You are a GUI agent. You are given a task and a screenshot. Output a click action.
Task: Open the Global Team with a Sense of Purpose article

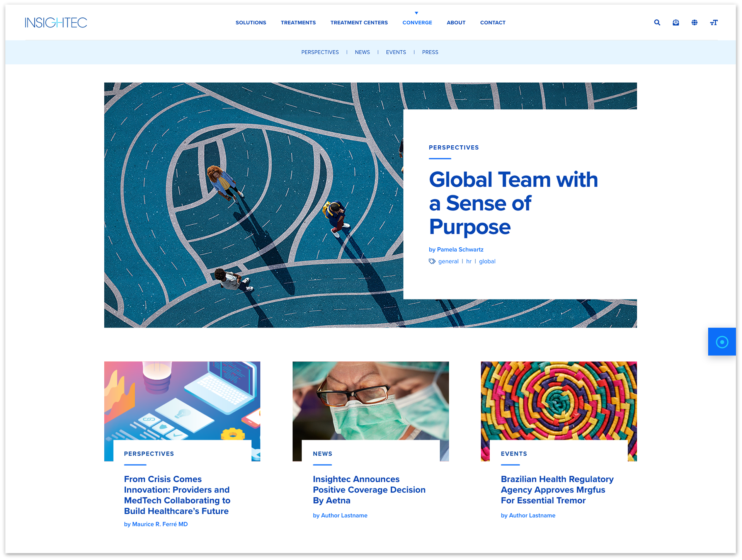coord(513,203)
